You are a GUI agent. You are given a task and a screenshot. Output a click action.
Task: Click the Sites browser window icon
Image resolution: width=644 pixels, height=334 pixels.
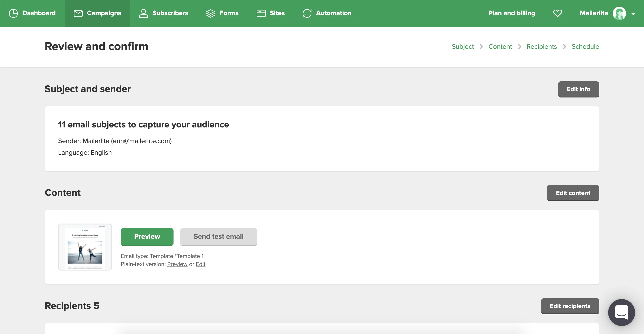pos(261,13)
